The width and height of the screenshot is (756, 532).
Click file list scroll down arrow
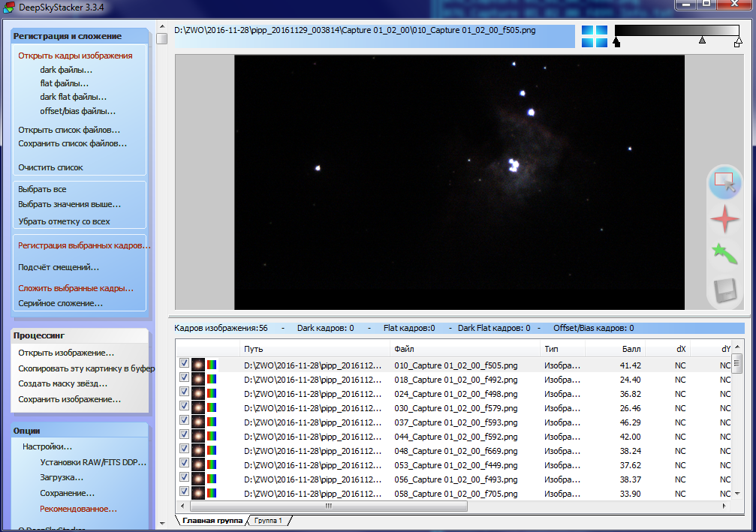pos(736,494)
